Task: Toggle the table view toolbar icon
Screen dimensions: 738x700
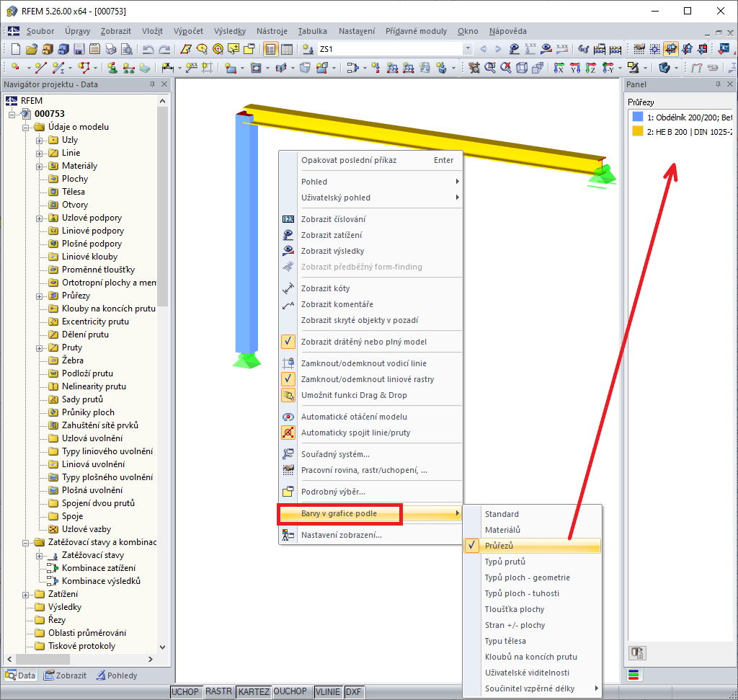Action: coord(287,49)
